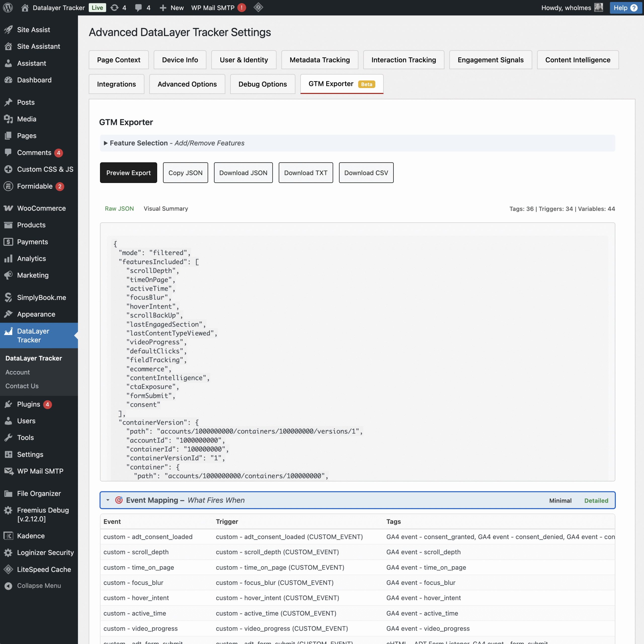Click the Collapse Menu arrow icon
The image size is (644, 644).
point(8,586)
